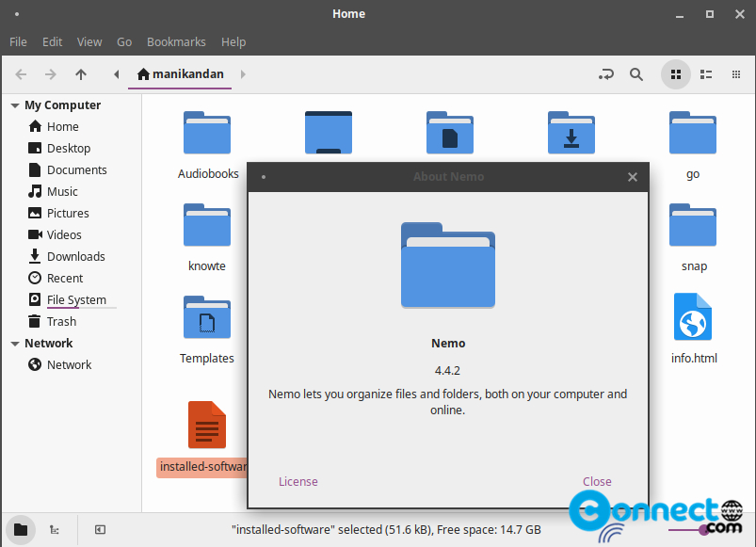
Task: Toggle the location entry icon
Action: coord(606,74)
